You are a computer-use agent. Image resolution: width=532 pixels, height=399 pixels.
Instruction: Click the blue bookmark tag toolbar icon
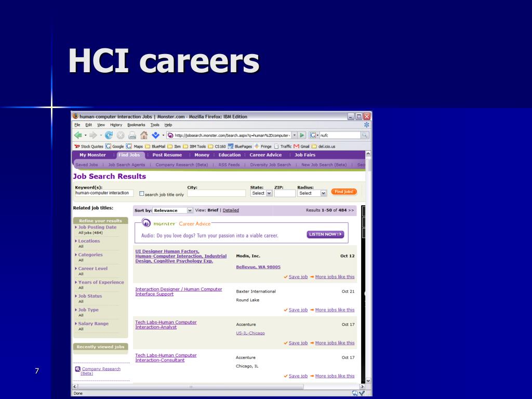coord(155,136)
